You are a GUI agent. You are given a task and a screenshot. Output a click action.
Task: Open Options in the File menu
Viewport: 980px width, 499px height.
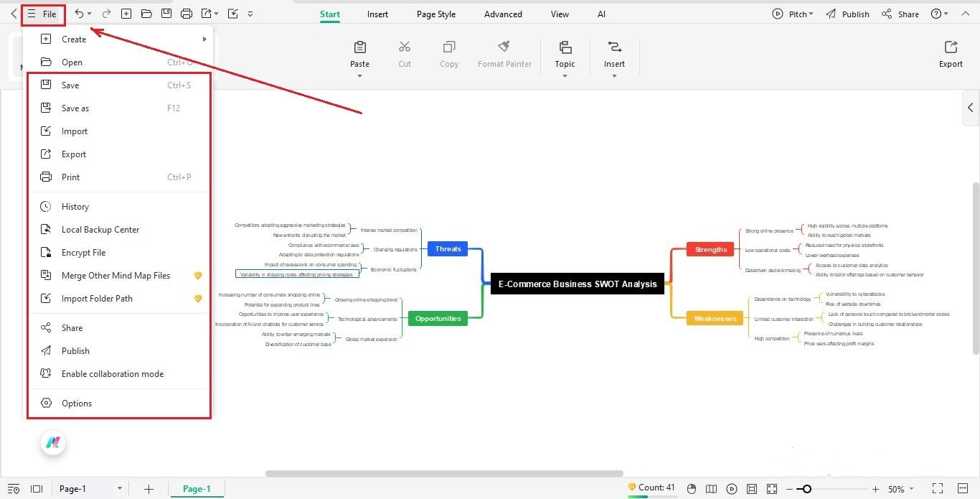tap(118, 404)
